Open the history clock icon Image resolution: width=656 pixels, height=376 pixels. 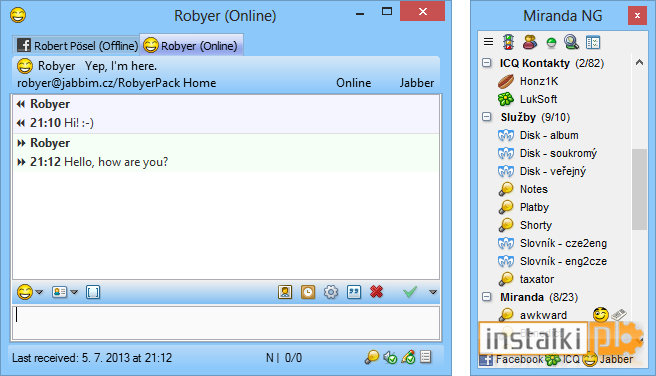[x=308, y=292]
